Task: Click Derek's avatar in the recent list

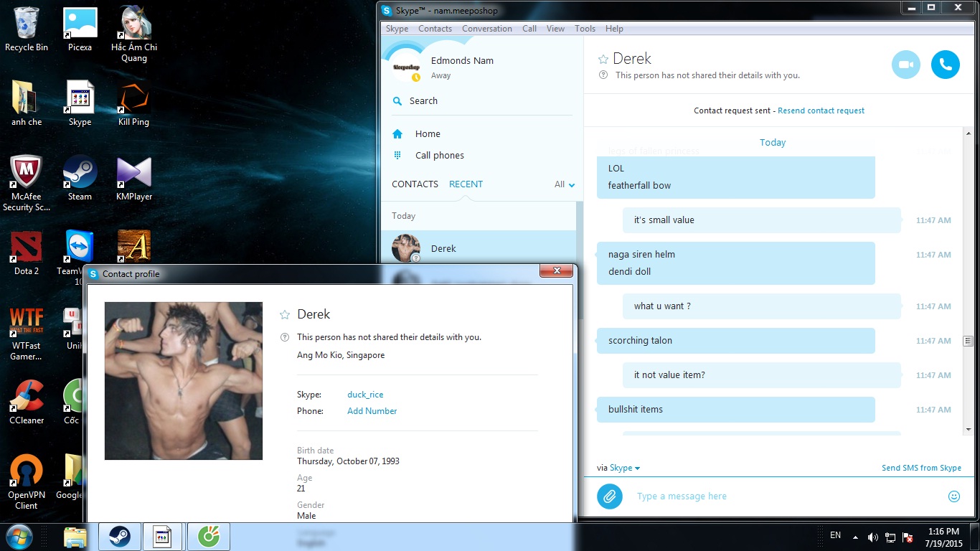Action: (406, 248)
